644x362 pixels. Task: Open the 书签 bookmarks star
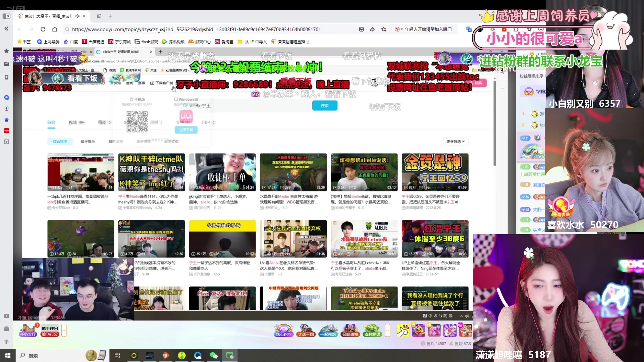[24, 42]
